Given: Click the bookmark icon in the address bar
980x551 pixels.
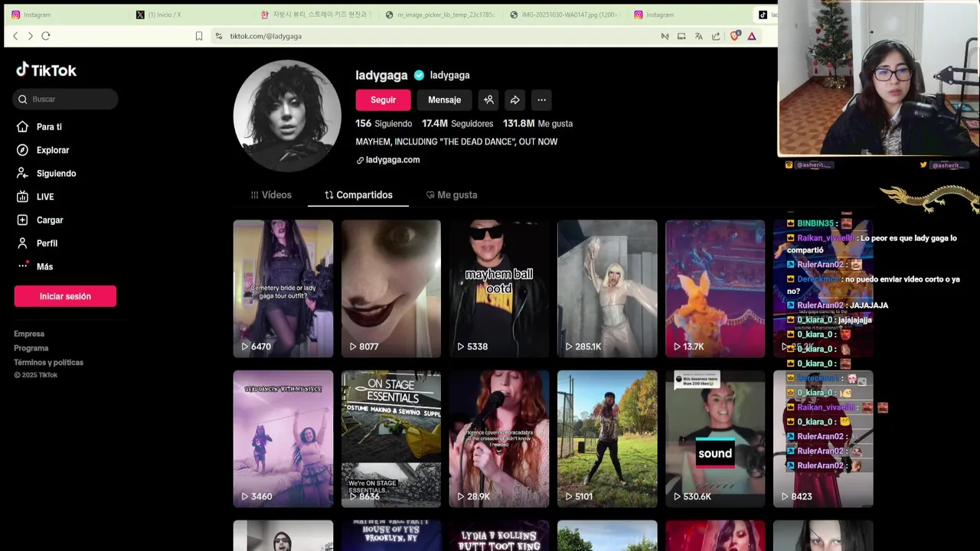Looking at the screenshot, I should pos(199,36).
